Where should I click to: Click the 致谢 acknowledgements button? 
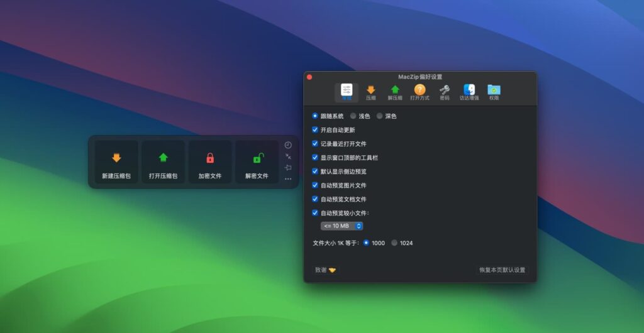[325, 270]
